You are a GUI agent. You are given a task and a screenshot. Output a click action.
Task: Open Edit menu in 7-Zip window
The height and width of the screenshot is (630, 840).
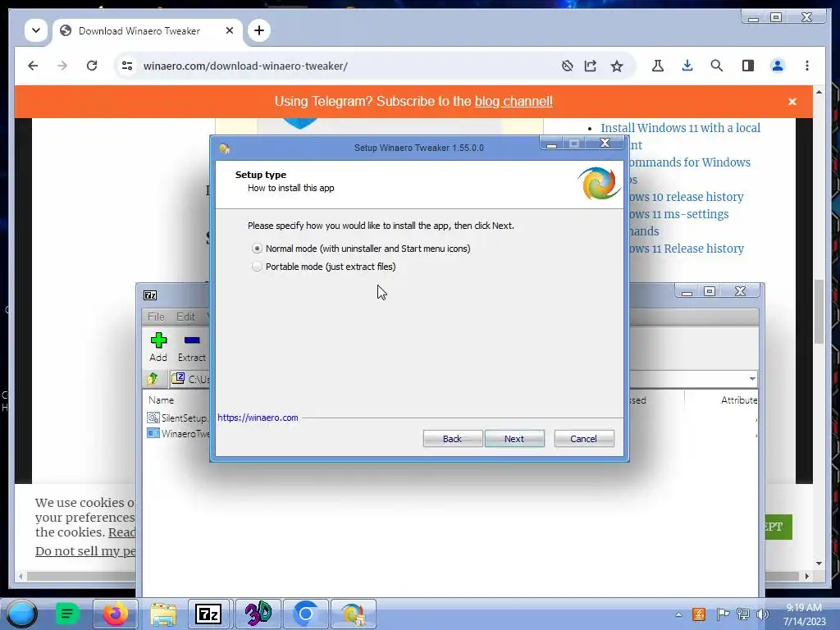click(x=186, y=317)
